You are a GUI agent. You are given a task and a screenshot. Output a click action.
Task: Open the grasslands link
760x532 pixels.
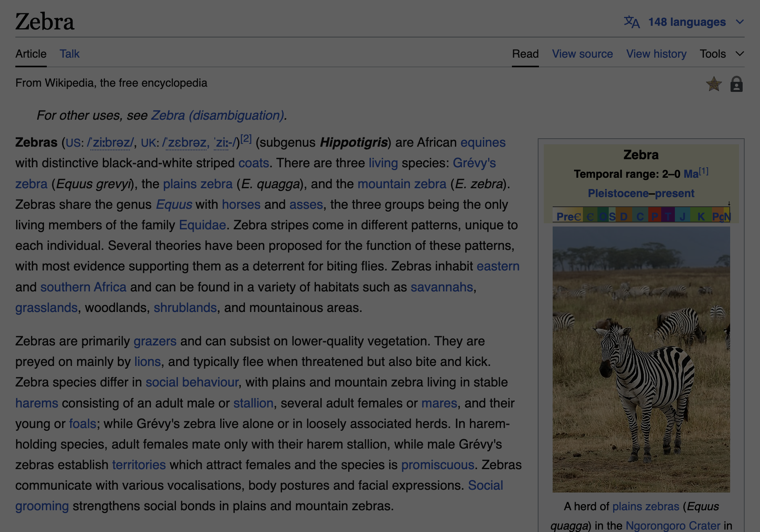click(46, 308)
